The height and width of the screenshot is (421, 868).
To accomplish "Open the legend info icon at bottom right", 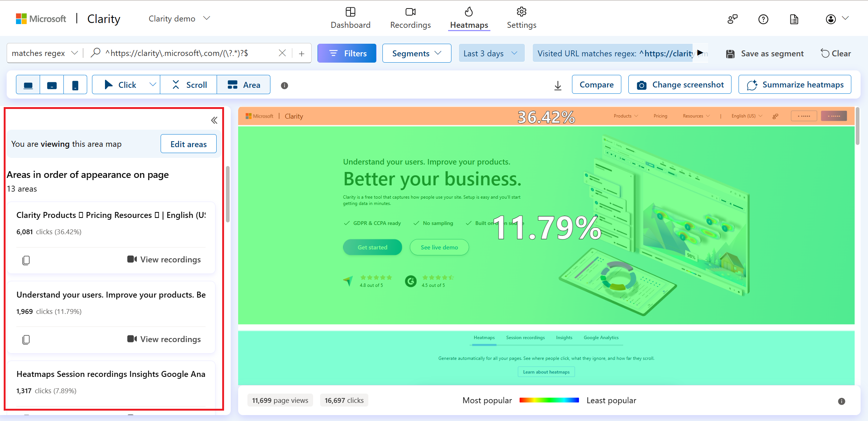I will [842, 401].
